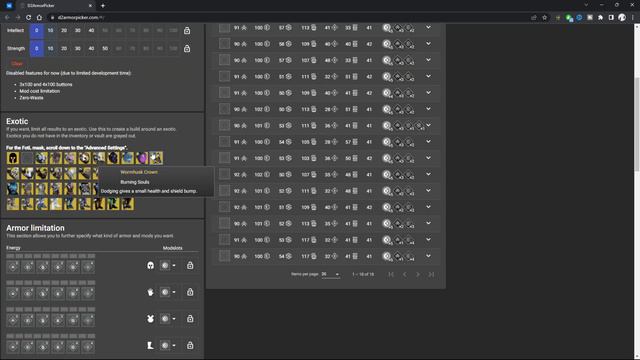Viewport: 640px width, 360px height.
Task: Bookmark this page with the star icon
Action: pyautogui.click(x=544, y=18)
